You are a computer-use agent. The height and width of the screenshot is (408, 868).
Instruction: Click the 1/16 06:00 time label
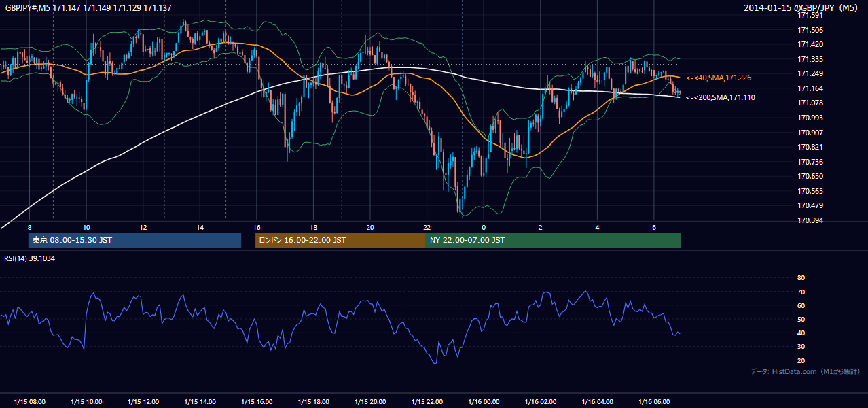click(x=654, y=402)
